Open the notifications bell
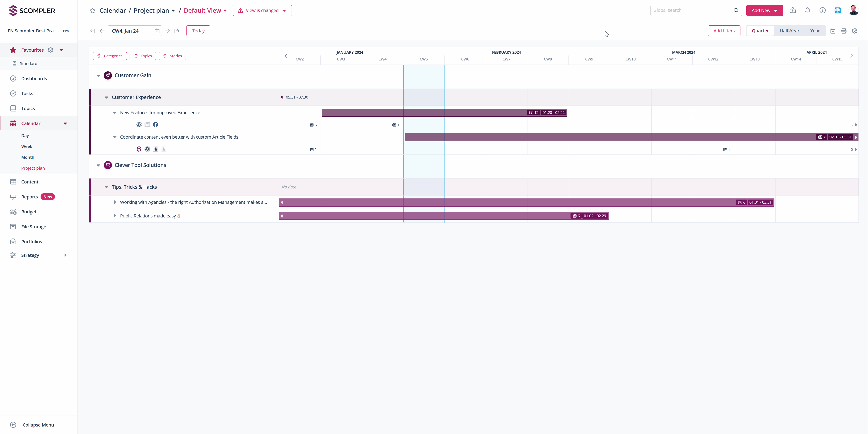Screen dimensions: 868x434 [x=808, y=10]
